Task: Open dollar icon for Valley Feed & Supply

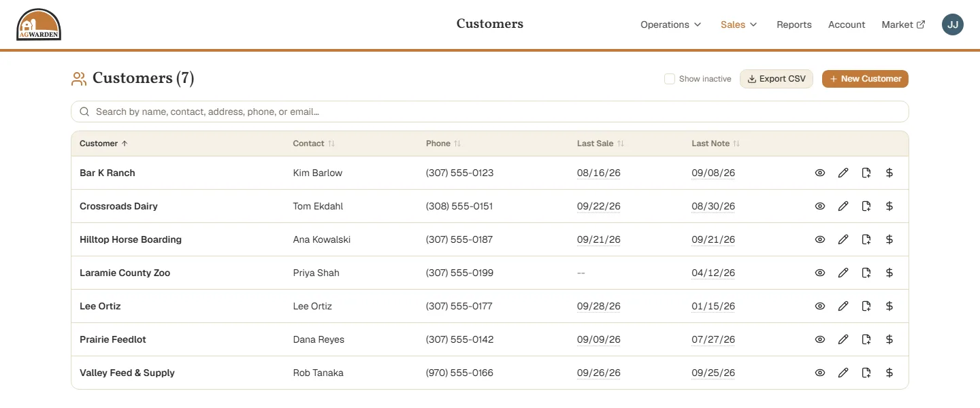Action: point(889,373)
